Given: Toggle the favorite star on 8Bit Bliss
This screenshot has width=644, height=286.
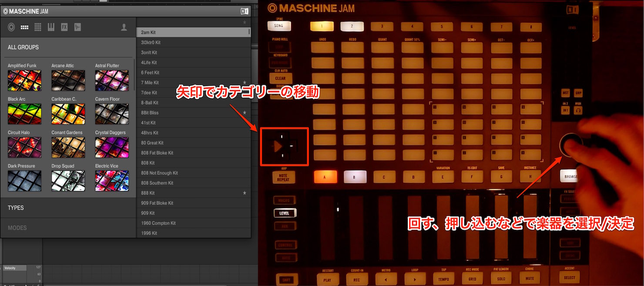Looking at the screenshot, I should (245, 112).
